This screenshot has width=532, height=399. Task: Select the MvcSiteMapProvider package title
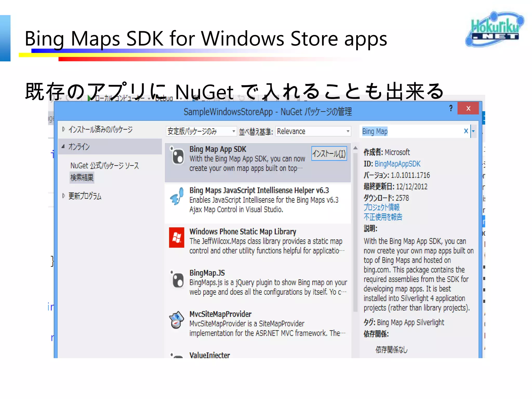point(220,314)
